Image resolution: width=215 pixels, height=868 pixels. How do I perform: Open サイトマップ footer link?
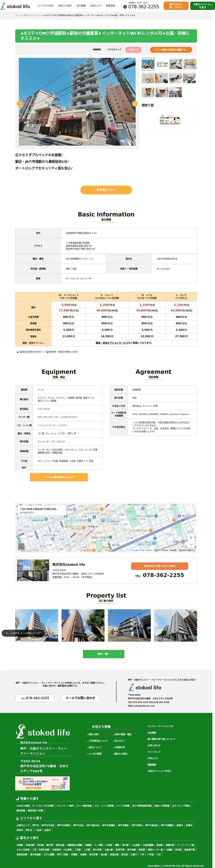pyautogui.click(x=154, y=751)
